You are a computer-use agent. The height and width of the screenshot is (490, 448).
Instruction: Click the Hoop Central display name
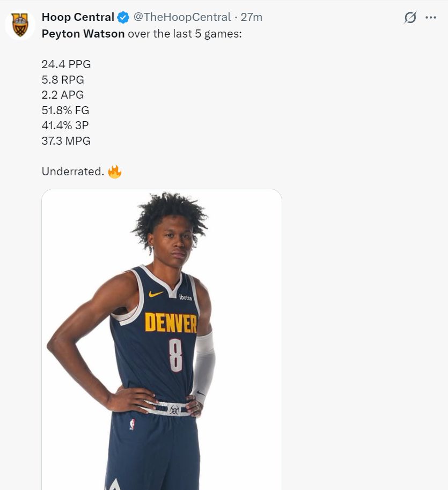(78, 17)
